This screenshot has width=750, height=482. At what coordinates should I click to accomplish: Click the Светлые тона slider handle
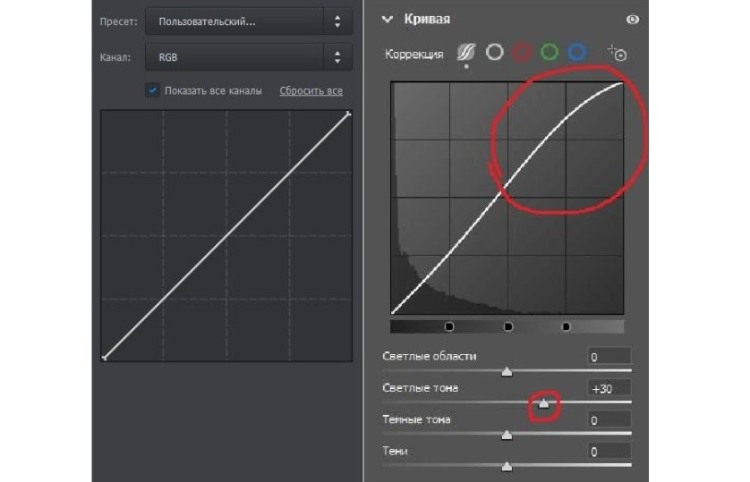543,403
